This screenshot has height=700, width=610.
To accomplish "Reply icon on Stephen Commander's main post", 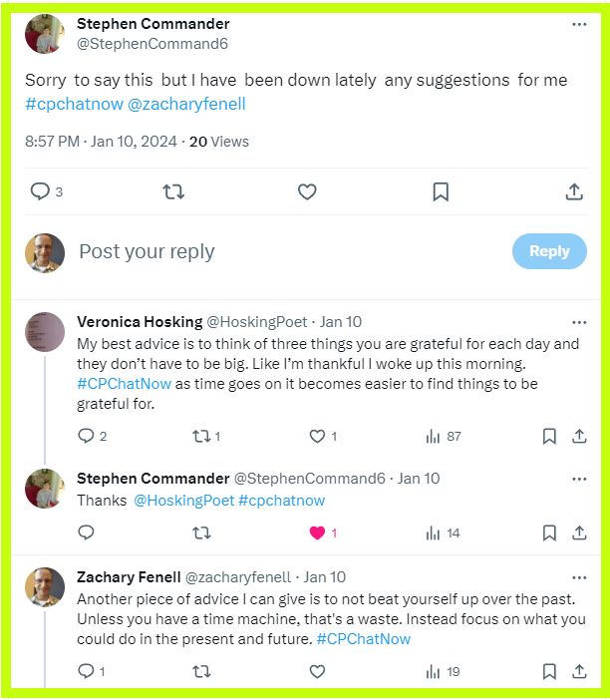I will point(40,191).
